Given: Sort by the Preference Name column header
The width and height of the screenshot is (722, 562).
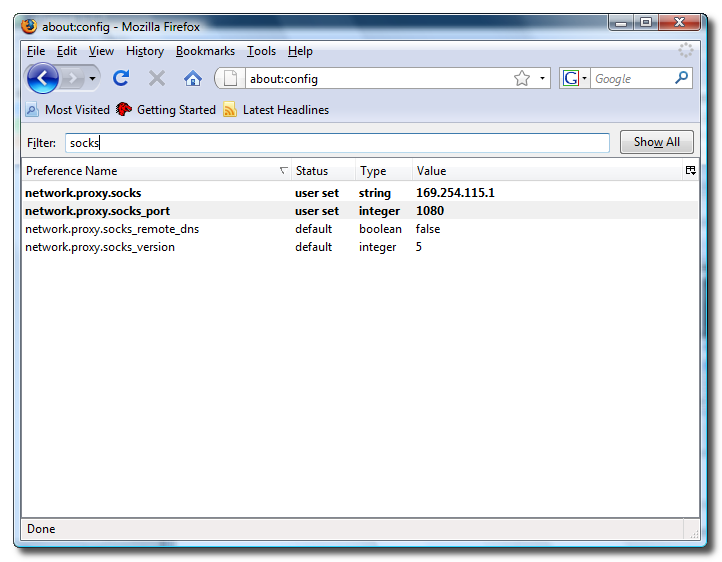Looking at the screenshot, I should [x=150, y=171].
